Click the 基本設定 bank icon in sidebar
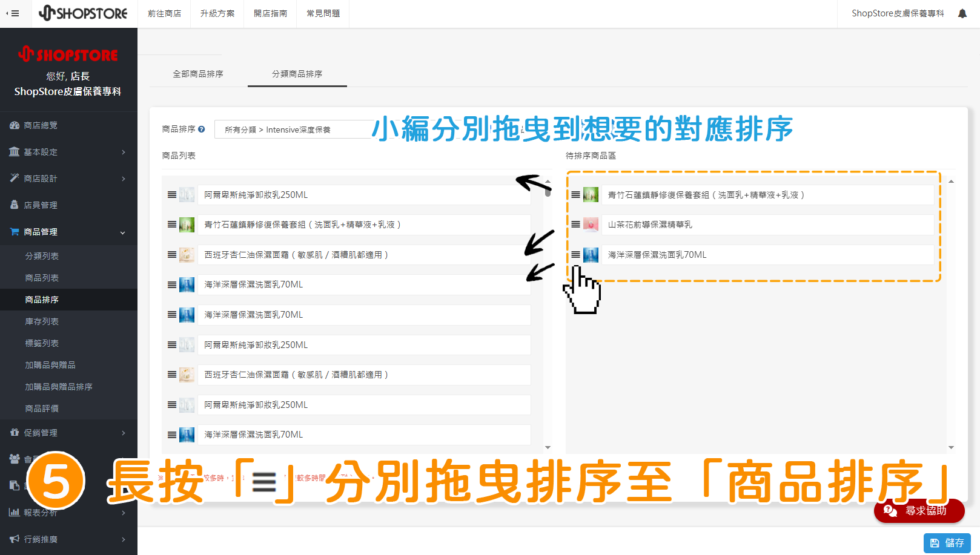The image size is (980, 555). [x=15, y=152]
